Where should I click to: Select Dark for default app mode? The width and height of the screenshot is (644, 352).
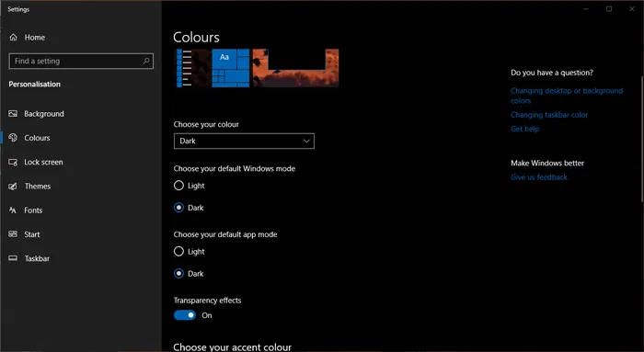178,274
